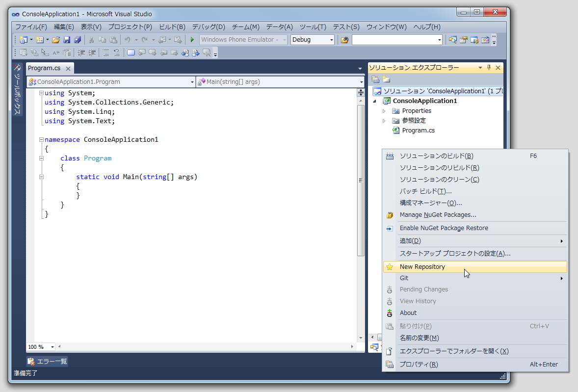Screen dimensions: 578x392
Task: Click the Find in Files binoculars-folder icon
Action: tap(344, 40)
